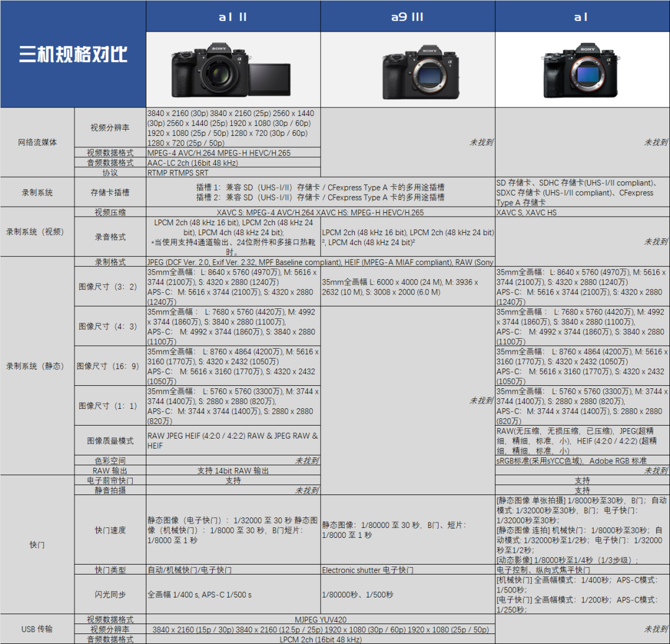The width and height of the screenshot is (670, 644).
Task: Select the "存储卡插槽" row label
Action: [x=110, y=192]
